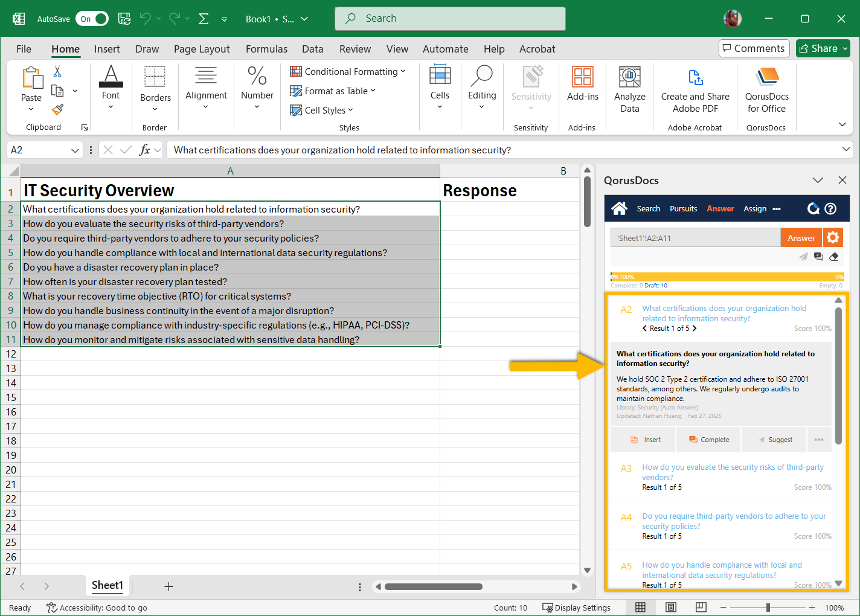Viewport: 860px width, 616px height.
Task: Click the Search box in title bar
Action: click(450, 19)
